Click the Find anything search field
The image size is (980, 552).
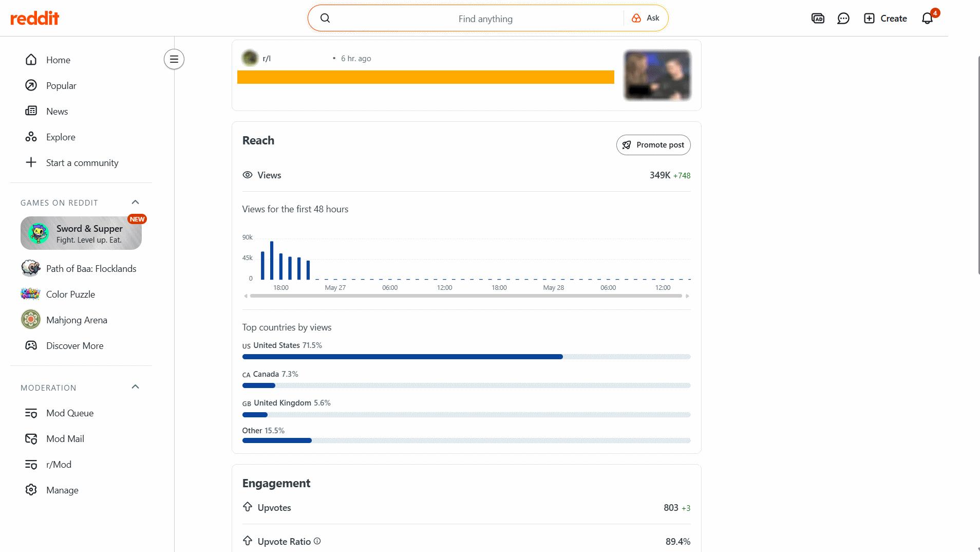tap(485, 19)
